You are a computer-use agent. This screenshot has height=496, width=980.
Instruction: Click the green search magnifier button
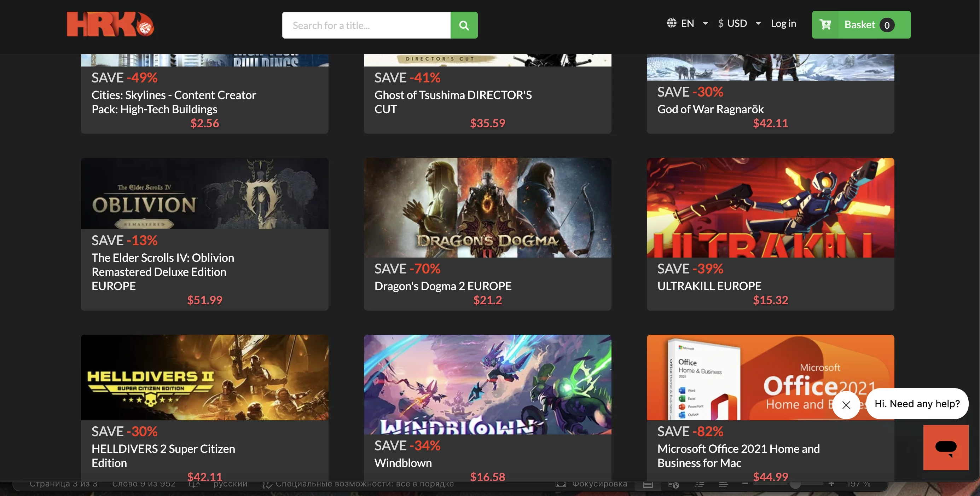coord(464,25)
